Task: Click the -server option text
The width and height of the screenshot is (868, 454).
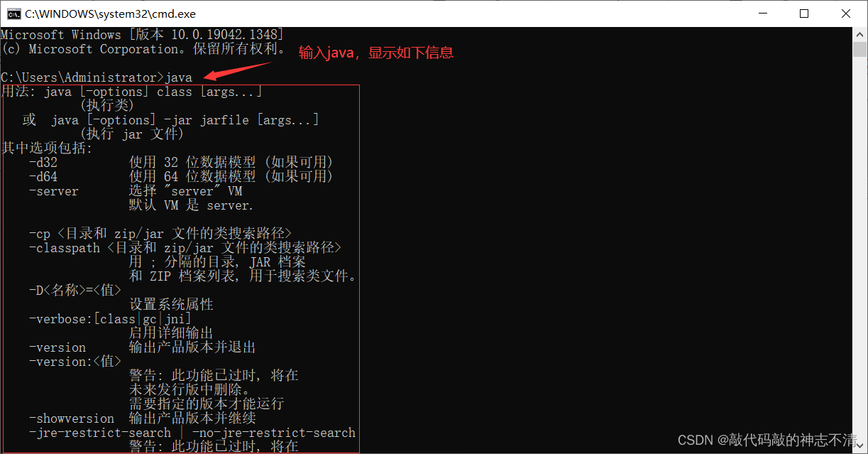Action: (x=54, y=191)
